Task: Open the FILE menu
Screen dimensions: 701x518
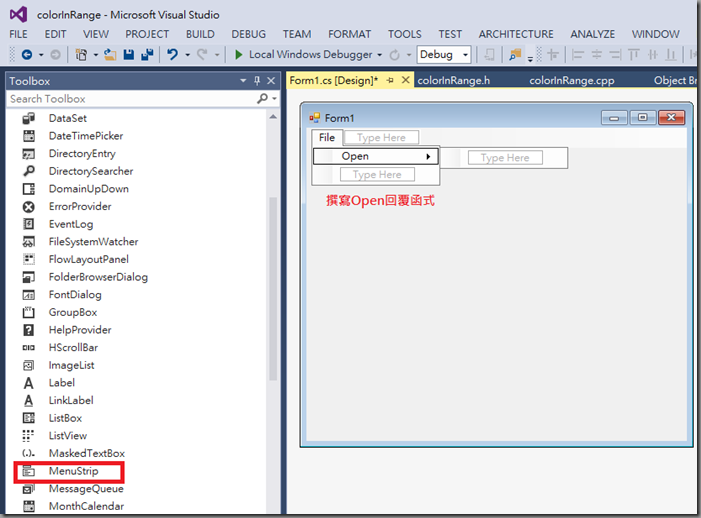Action: (x=18, y=34)
